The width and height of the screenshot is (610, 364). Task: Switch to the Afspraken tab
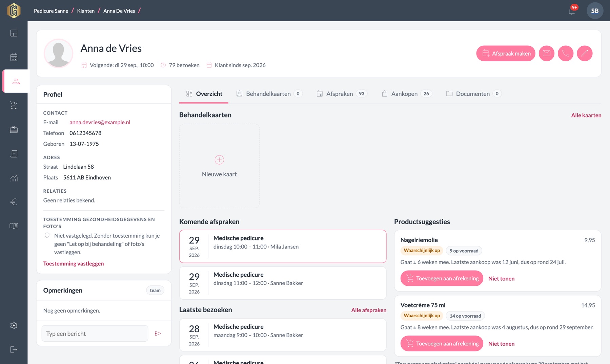coord(342,94)
